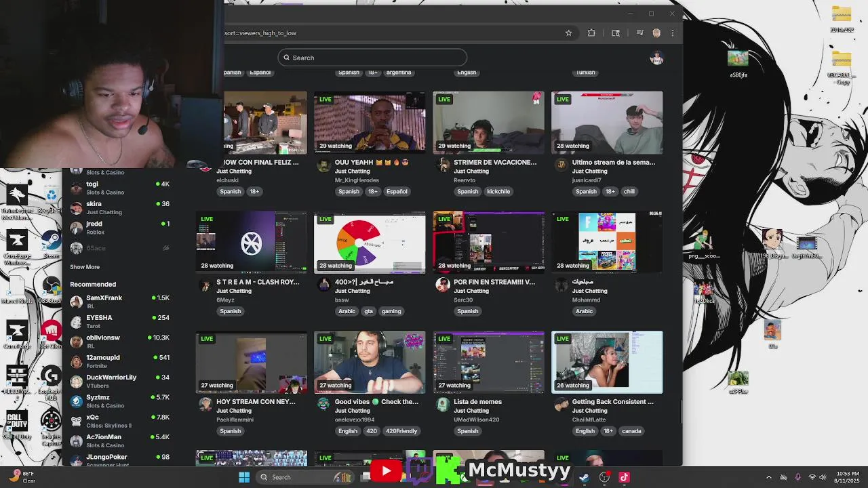Select the kickchile tag under Reenvto
Viewport: 868px width, 488px height.
pyautogui.click(x=498, y=191)
